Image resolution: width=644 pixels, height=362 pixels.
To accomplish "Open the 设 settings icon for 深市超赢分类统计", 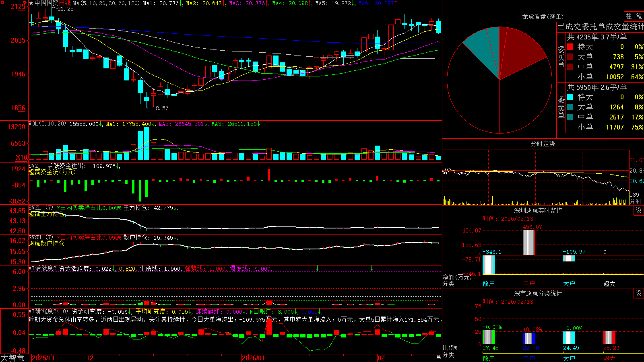I will (639, 293).
